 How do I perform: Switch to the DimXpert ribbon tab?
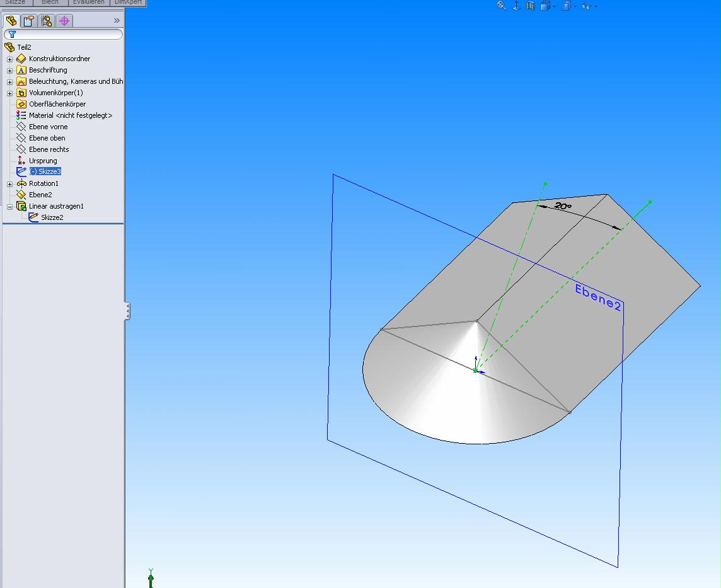129,3
